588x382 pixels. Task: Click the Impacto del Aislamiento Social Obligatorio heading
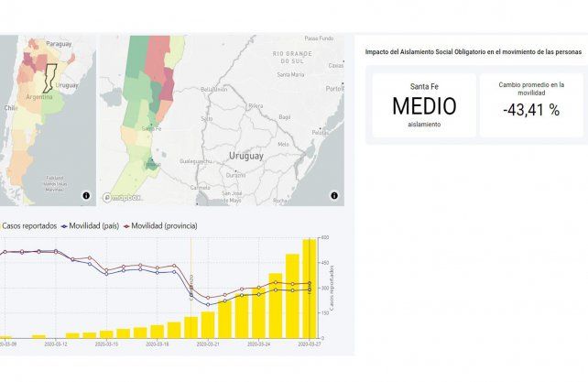pos(474,52)
